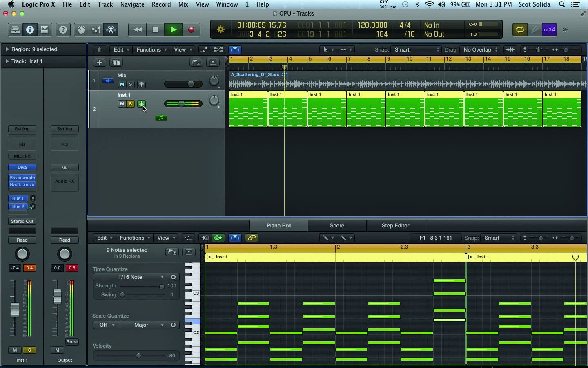588x368 pixels.
Task: Click the Inst 1 track pan knob
Action: point(214,100)
